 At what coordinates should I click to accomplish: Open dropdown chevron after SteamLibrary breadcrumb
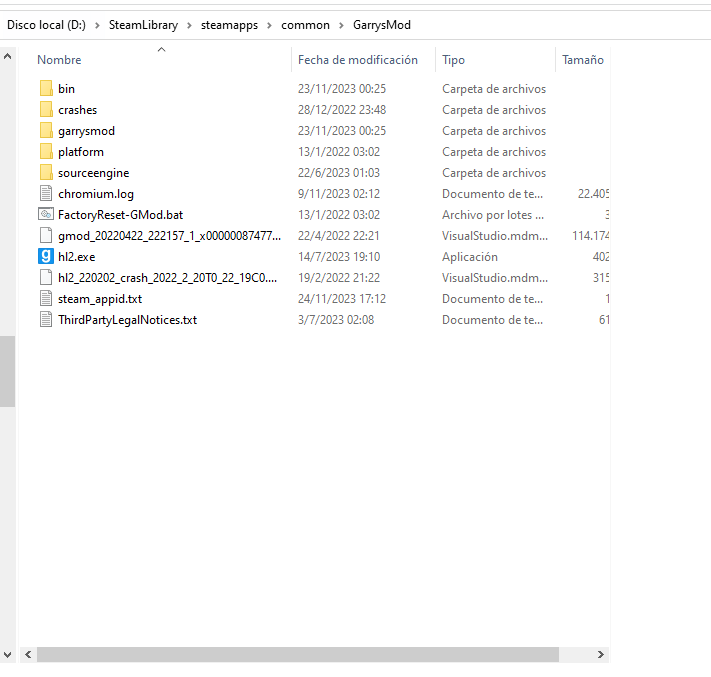click(x=190, y=25)
